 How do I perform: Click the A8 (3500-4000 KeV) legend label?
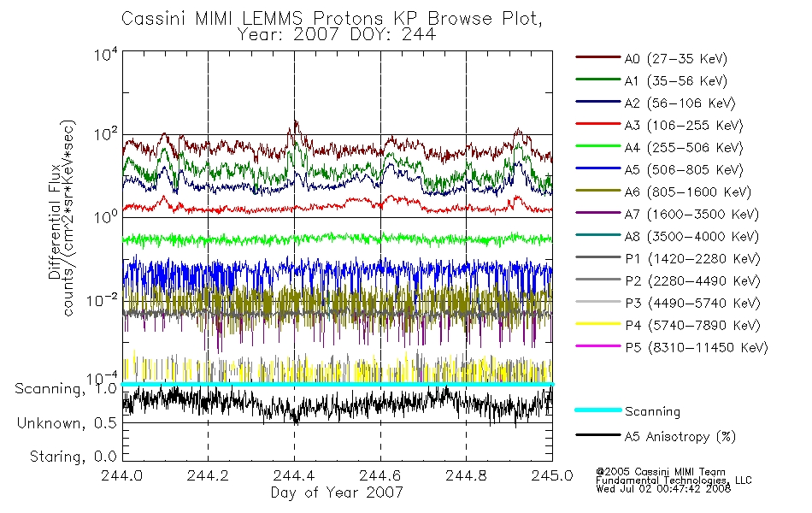pyautogui.click(x=691, y=237)
